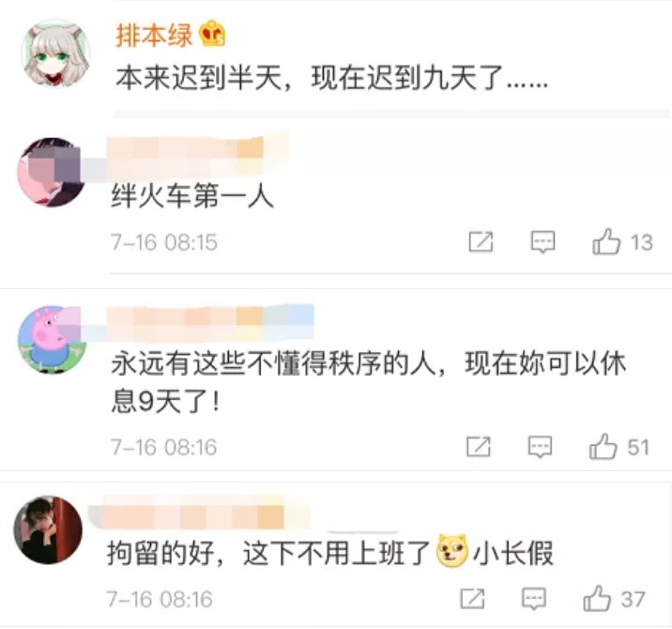Viewport: 672px width, 629px height.
Task: Open the blurred first commenter avatar
Action: point(51,172)
